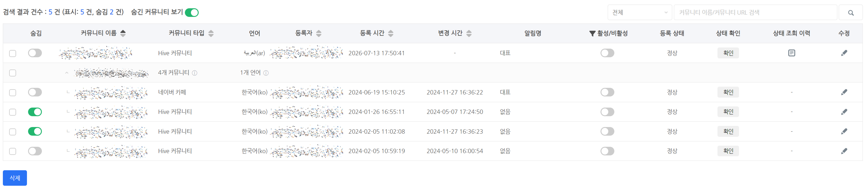Turn off 숨긴 커뮤니티 보기 toggle
Viewport: 868px width, 188px height.
click(x=192, y=12)
